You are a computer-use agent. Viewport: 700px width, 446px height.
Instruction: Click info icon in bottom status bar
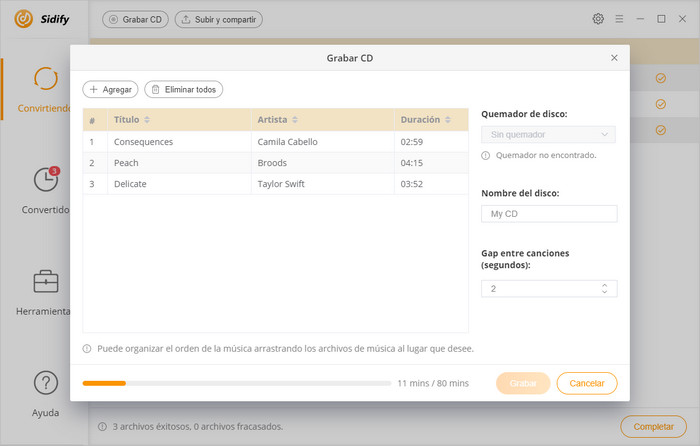(102, 426)
